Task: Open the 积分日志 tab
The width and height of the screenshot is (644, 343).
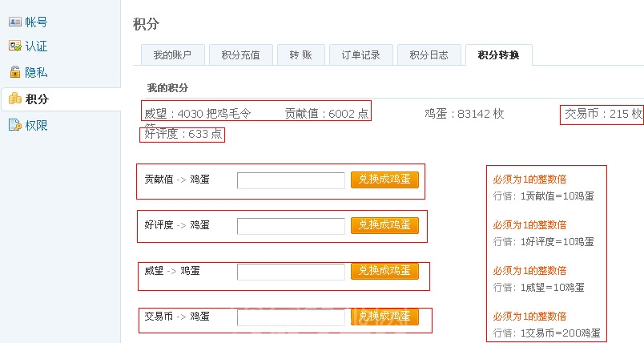Action: [x=429, y=55]
